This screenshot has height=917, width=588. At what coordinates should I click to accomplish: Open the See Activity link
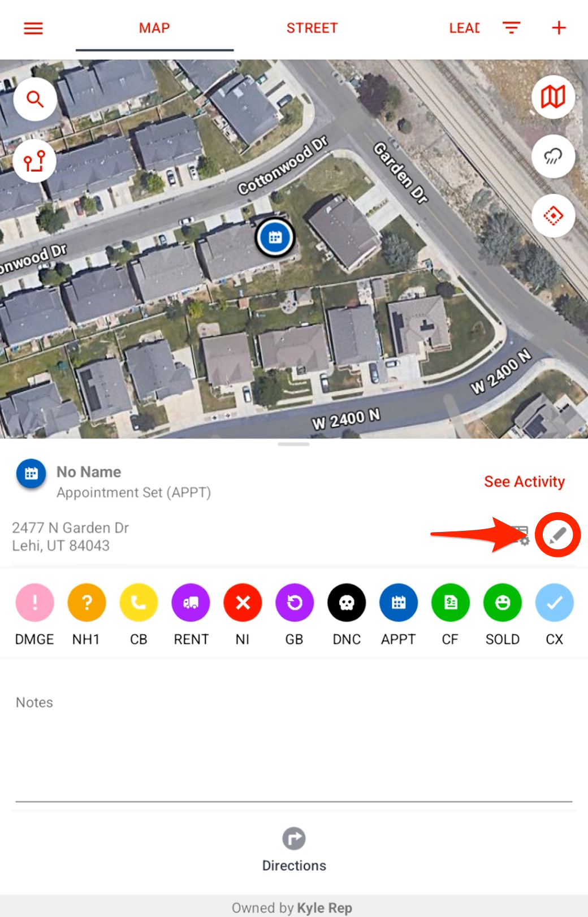(x=524, y=482)
